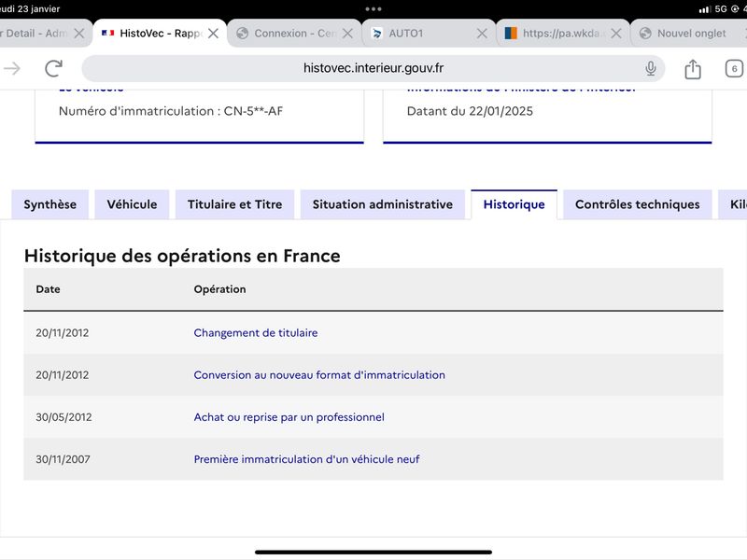Image resolution: width=747 pixels, height=560 pixels.
Task: Click the date 30/05/2012
Action: [63, 417]
